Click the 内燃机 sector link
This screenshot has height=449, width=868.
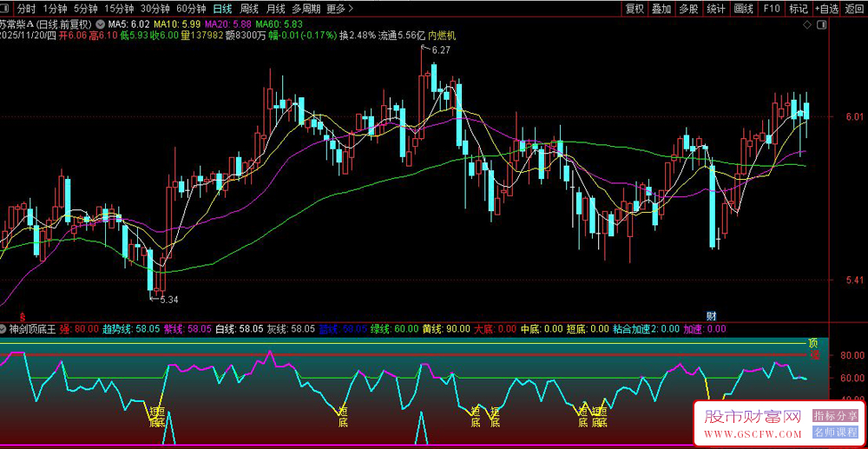(x=441, y=36)
